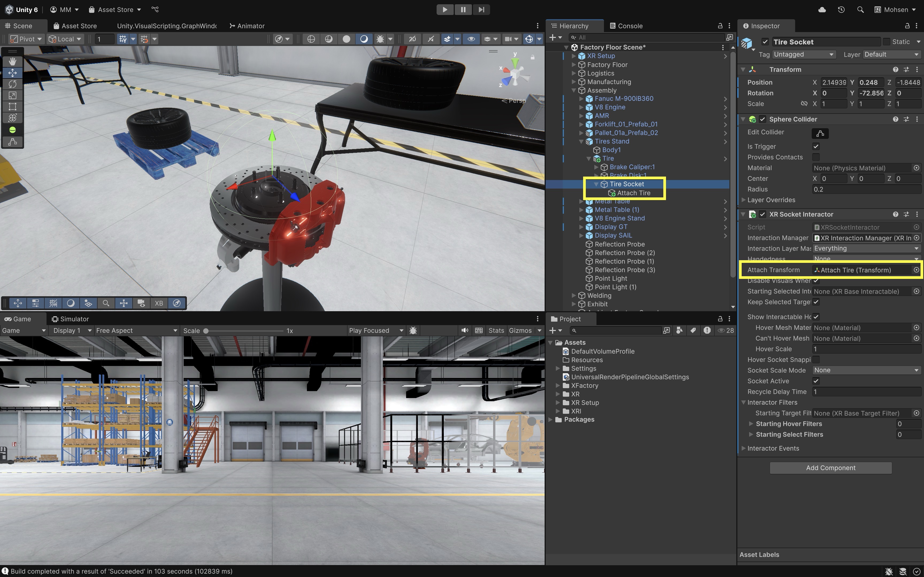Switch to the Console tab
924x577 pixels.
pos(626,26)
